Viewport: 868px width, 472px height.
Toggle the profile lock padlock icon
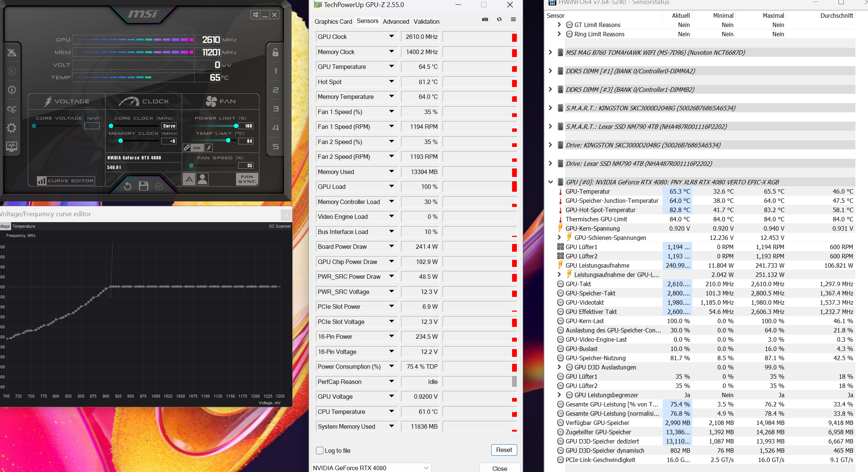pyautogui.click(x=275, y=52)
